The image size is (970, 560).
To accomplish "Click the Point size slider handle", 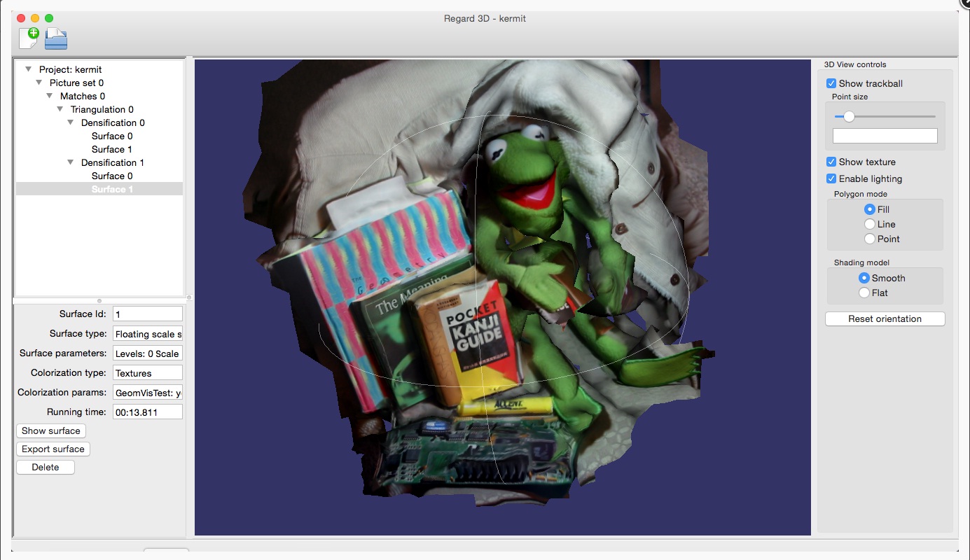I will click(x=849, y=116).
